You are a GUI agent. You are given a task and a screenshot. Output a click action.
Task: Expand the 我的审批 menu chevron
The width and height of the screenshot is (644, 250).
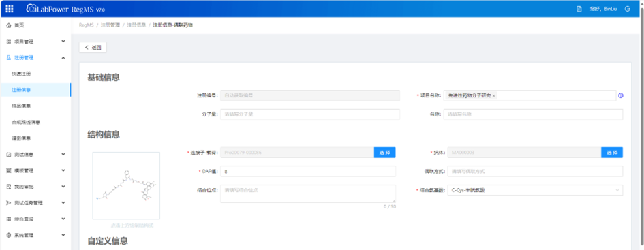(x=63, y=187)
